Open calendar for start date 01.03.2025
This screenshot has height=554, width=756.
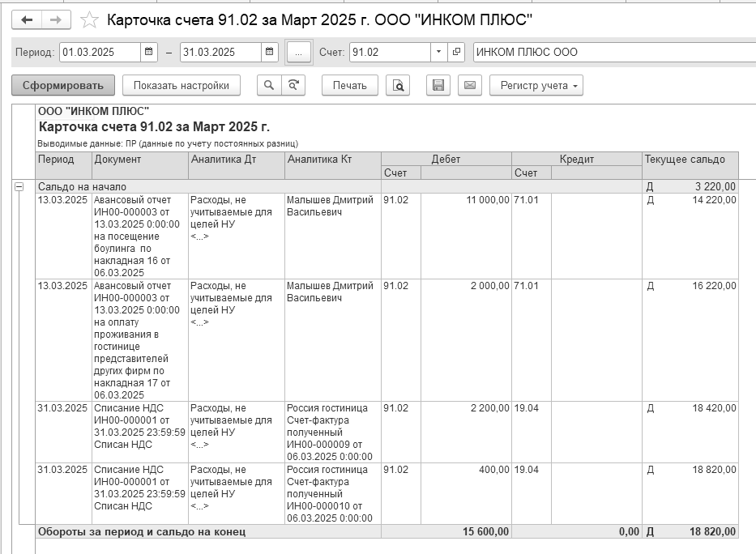click(x=149, y=52)
